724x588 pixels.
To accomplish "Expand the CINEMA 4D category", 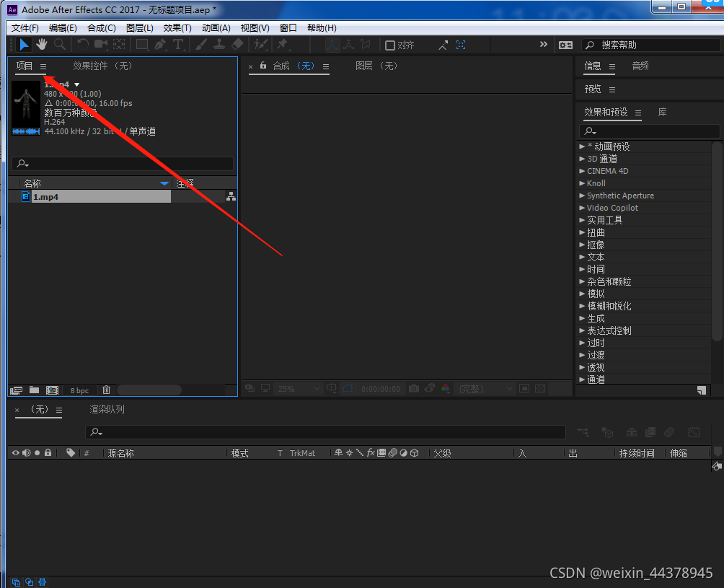I will click(582, 171).
